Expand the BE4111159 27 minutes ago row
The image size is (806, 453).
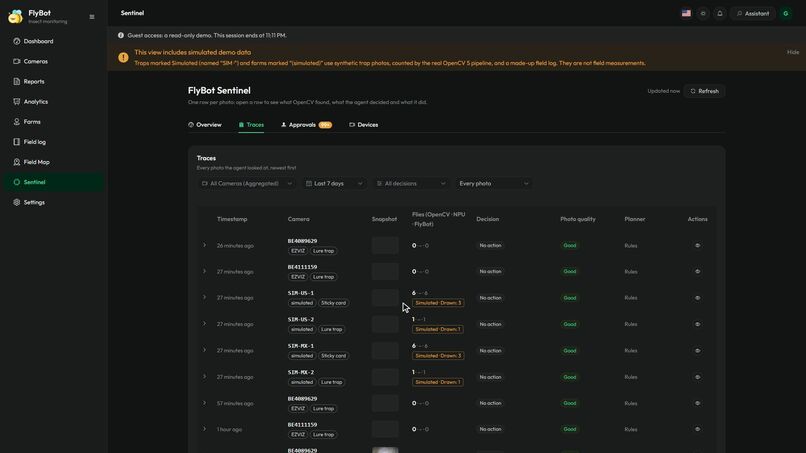205,271
